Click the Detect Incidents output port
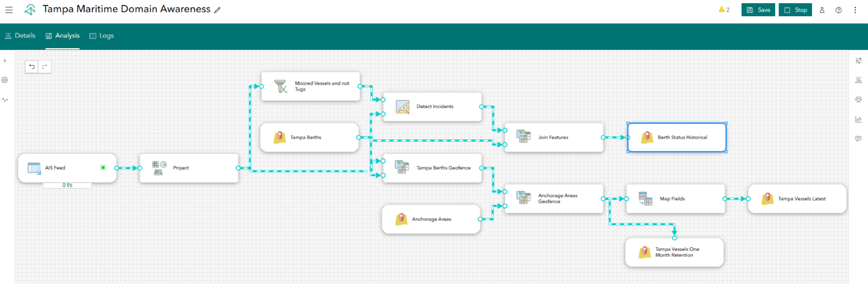This screenshot has height=284, width=868. pos(481,107)
